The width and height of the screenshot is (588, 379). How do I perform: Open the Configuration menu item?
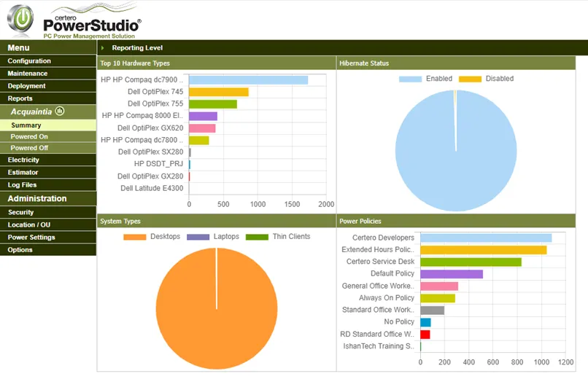point(29,61)
